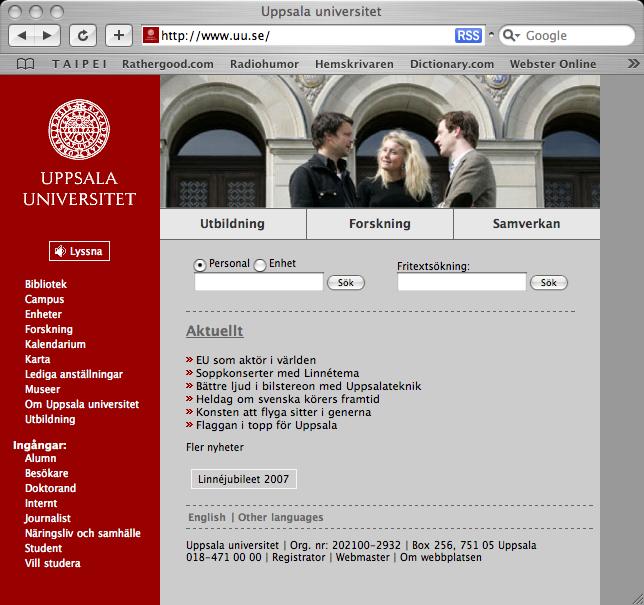This screenshot has height=605, width=644.
Task: Open Konsten att flyga sitter i generna
Action: pos(283,412)
